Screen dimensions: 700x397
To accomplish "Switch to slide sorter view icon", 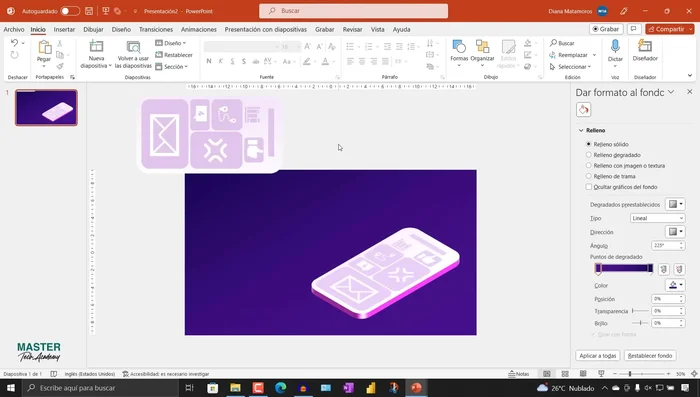I will tap(565, 374).
